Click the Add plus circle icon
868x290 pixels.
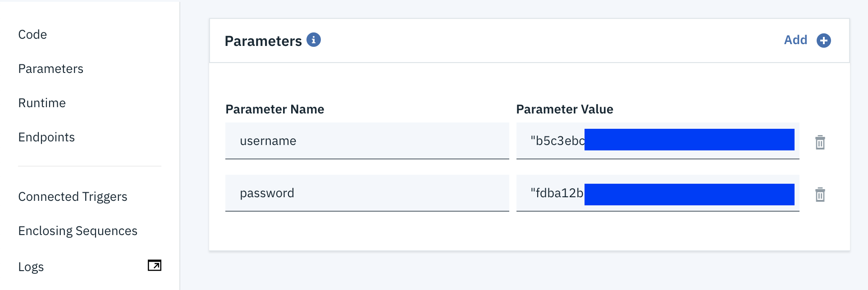(824, 41)
